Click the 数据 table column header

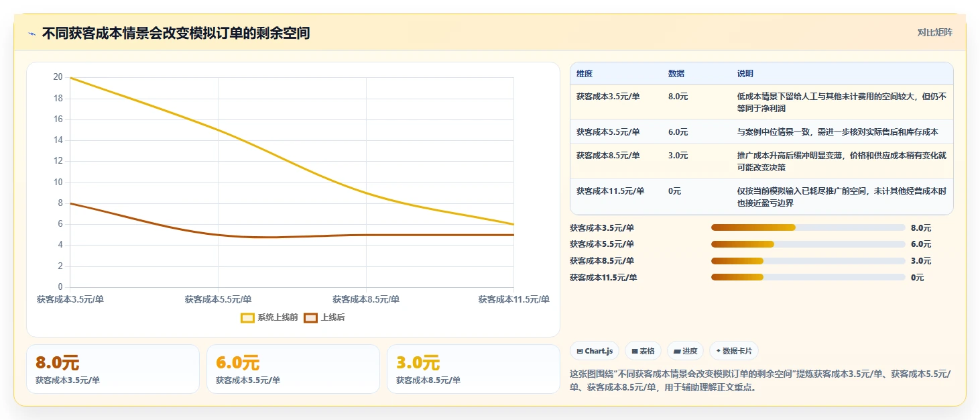coord(676,74)
